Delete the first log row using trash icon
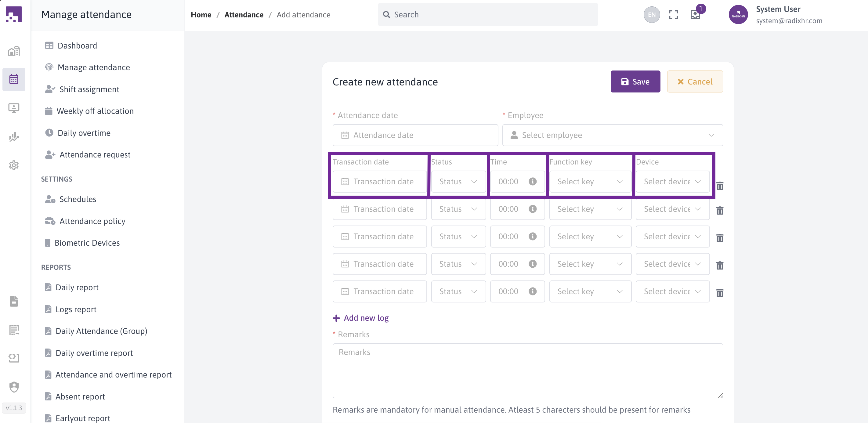The height and width of the screenshot is (423, 868). tap(720, 186)
